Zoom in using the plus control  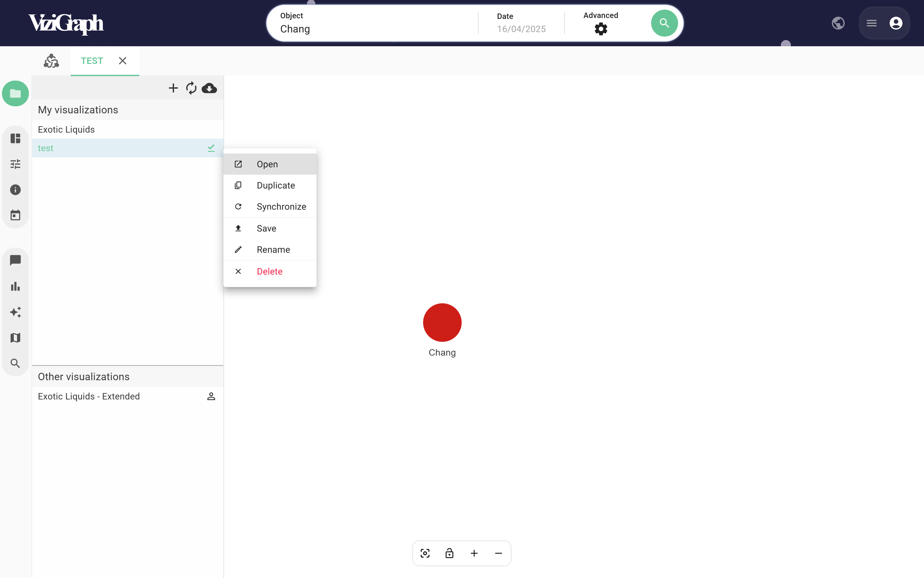(x=474, y=553)
